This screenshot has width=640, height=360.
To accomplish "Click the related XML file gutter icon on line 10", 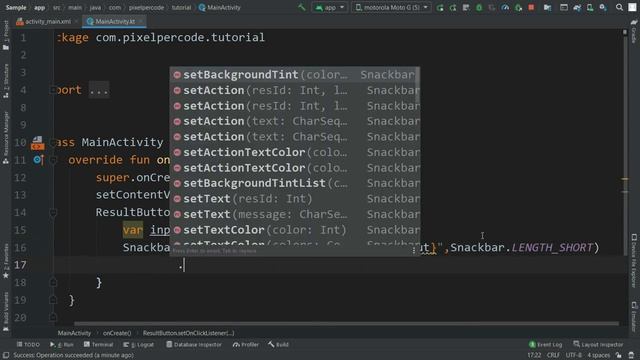I will (38, 142).
